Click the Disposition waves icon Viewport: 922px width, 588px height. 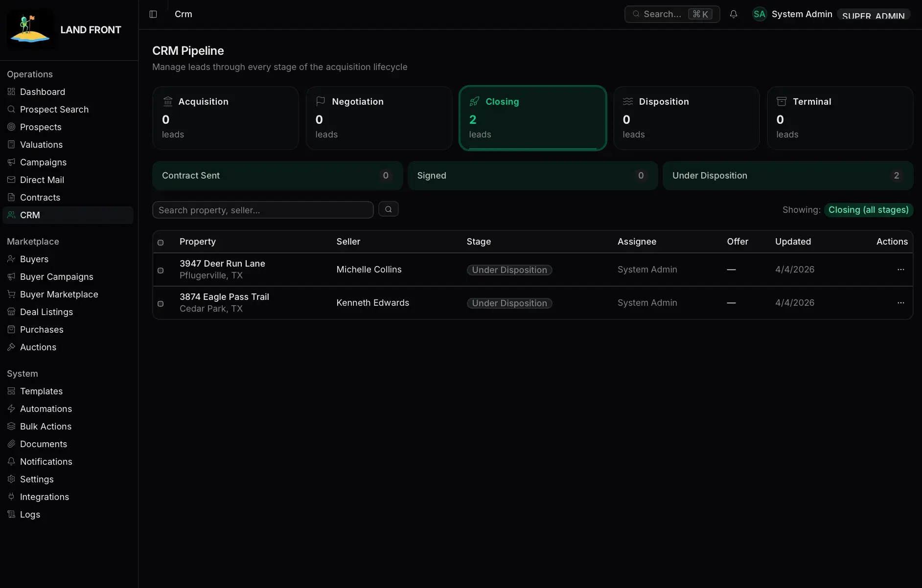628,101
